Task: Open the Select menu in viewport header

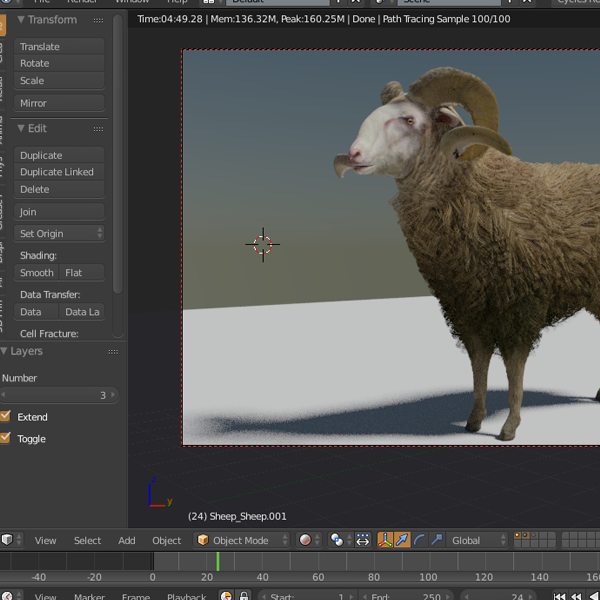Action: (87, 540)
